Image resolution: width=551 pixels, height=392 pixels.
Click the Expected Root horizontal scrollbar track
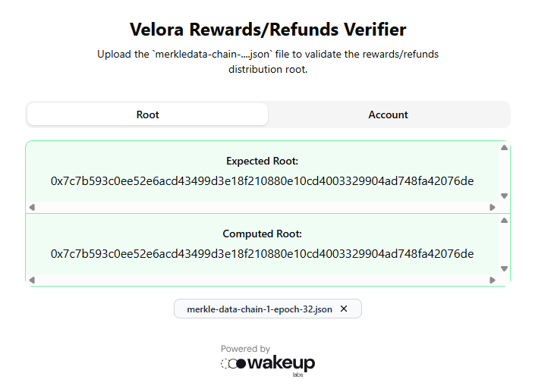coord(263,207)
